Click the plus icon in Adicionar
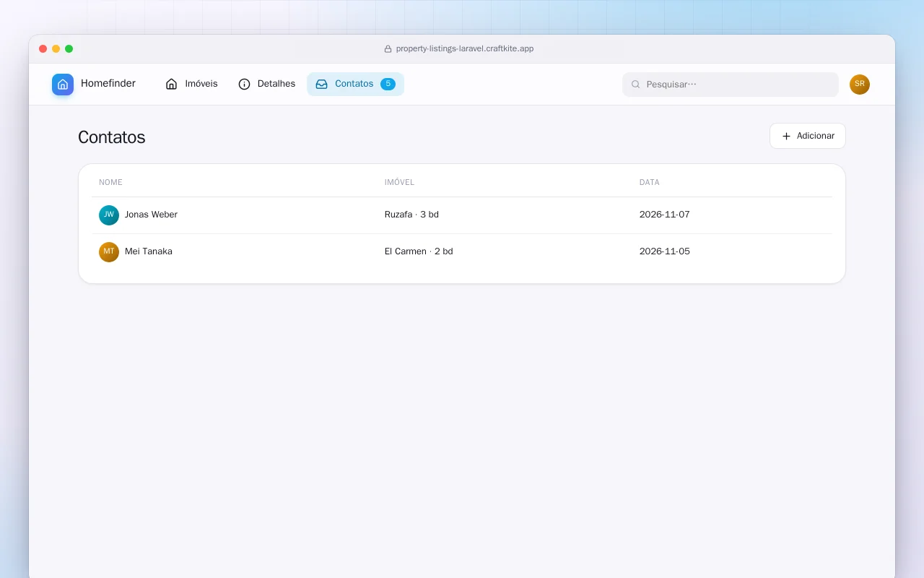The height and width of the screenshot is (578, 924). 786,136
